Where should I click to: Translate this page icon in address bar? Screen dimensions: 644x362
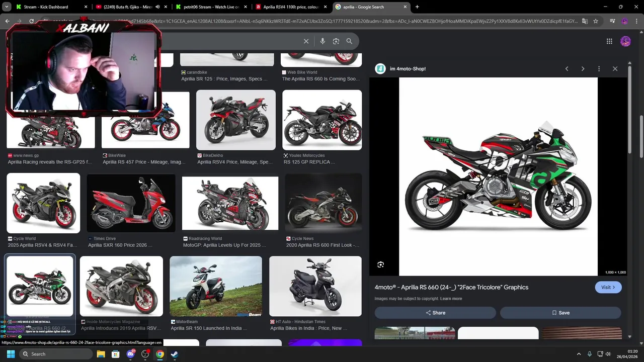585,21
